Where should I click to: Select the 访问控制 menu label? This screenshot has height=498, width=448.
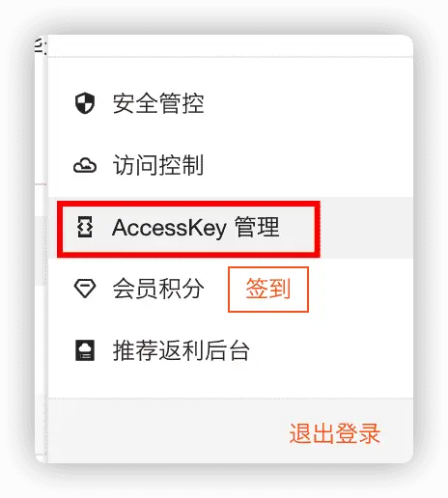[158, 165]
